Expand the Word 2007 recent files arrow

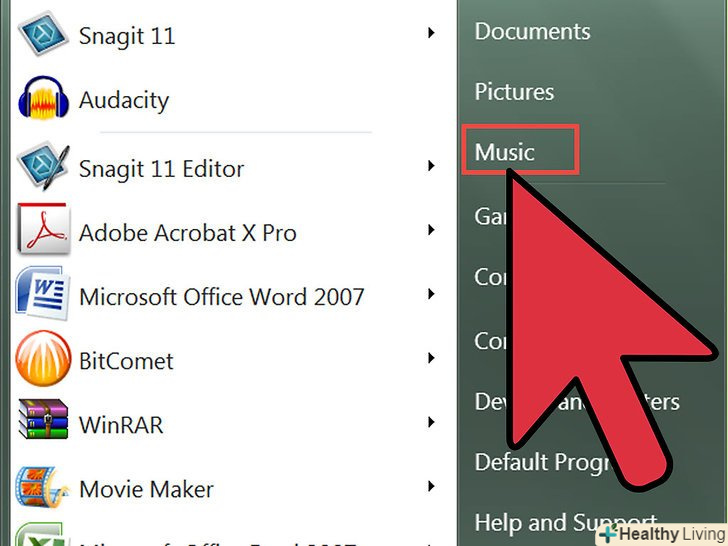[x=431, y=295]
